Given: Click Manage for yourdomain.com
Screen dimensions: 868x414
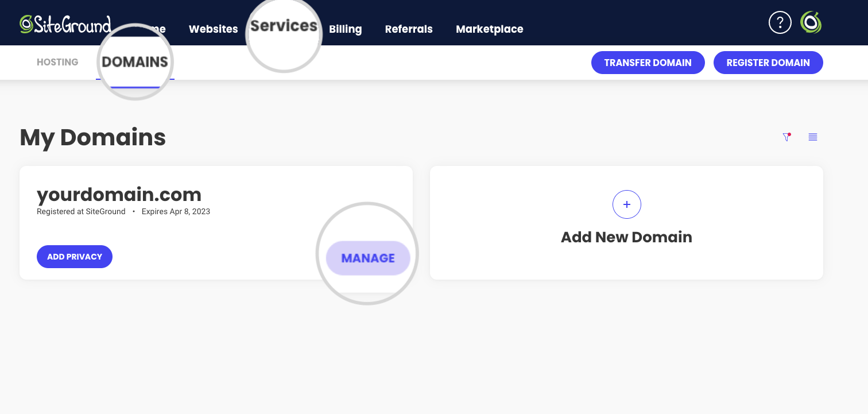Looking at the screenshot, I should pyautogui.click(x=368, y=258).
